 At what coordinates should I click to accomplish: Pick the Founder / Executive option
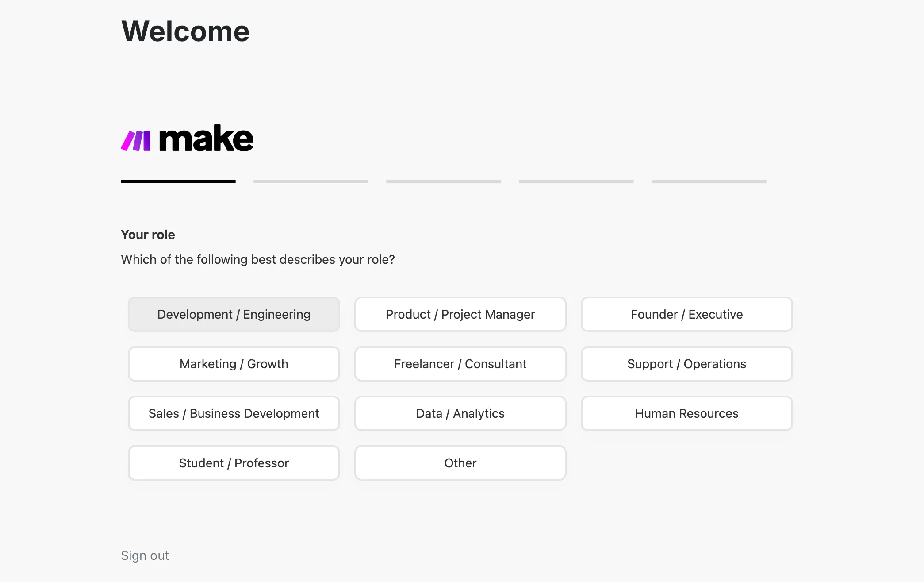(x=687, y=314)
